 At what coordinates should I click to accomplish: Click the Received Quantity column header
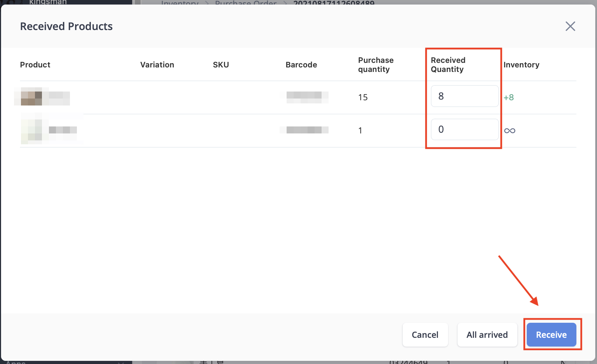(448, 65)
